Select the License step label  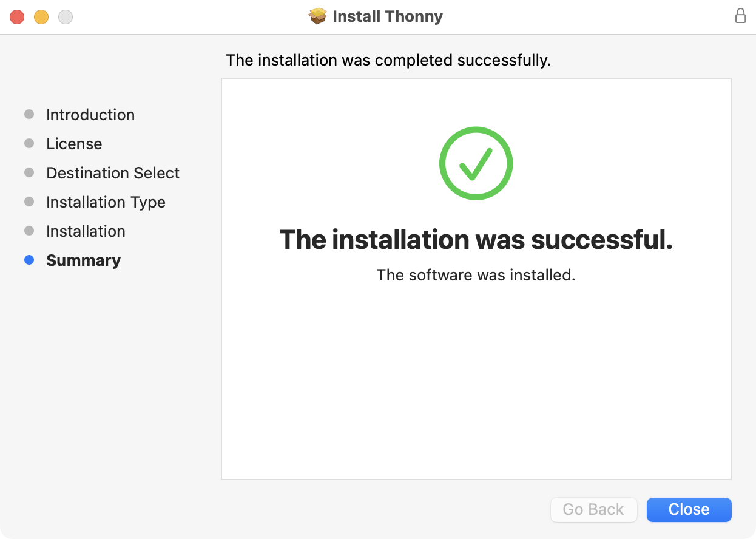(74, 144)
